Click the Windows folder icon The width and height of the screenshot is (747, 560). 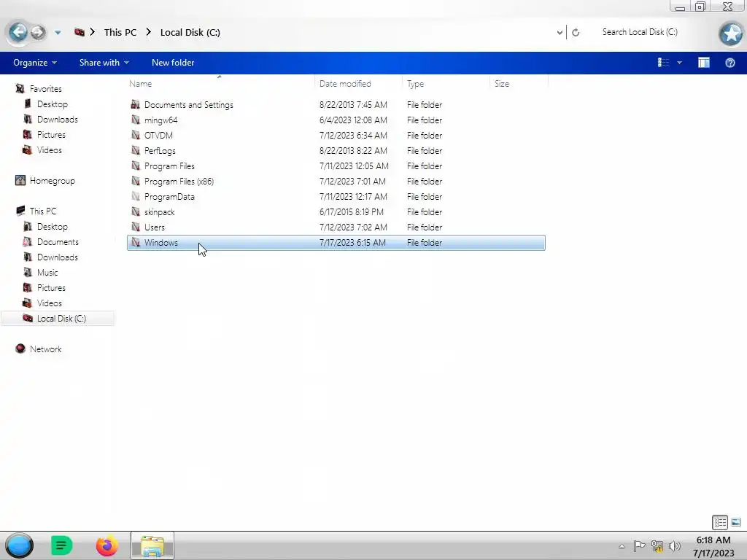136,242
